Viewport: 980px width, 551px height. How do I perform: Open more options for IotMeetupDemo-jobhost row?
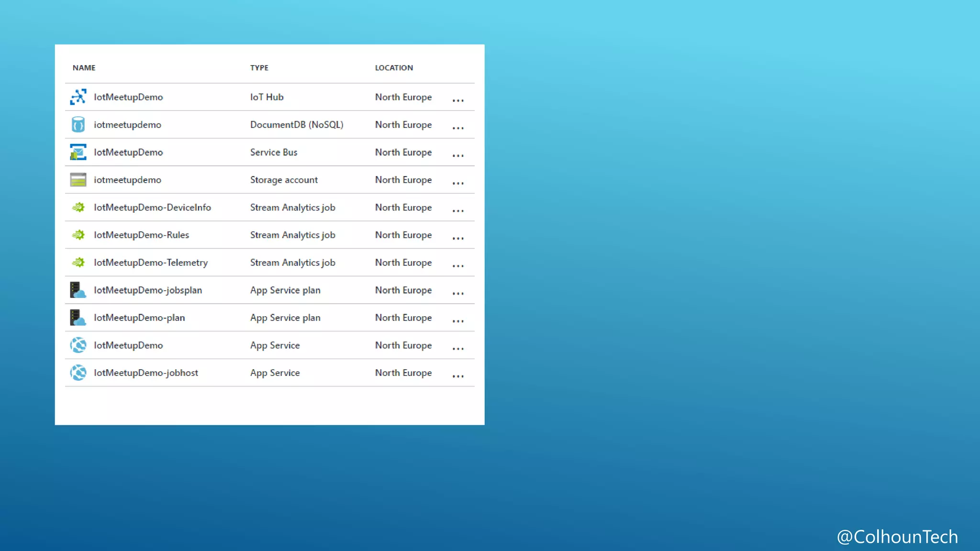click(x=458, y=376)
